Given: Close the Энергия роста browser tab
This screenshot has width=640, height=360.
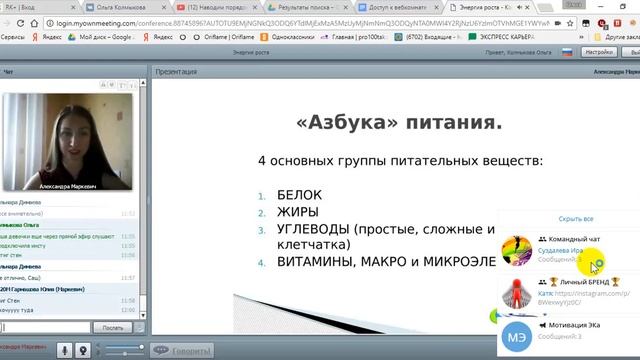Looking at the screenshot, I should pyautogui.click(x=527, y=7).
